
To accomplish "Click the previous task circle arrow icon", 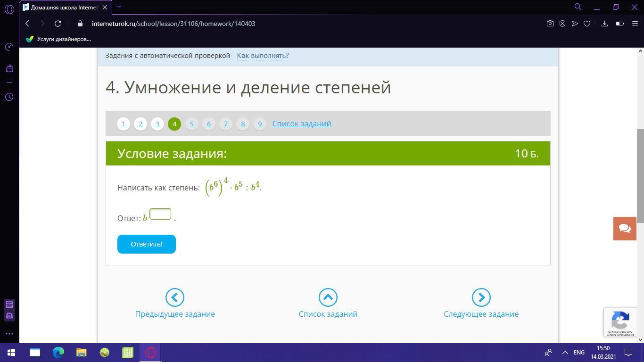I will (x=174, y=297).
